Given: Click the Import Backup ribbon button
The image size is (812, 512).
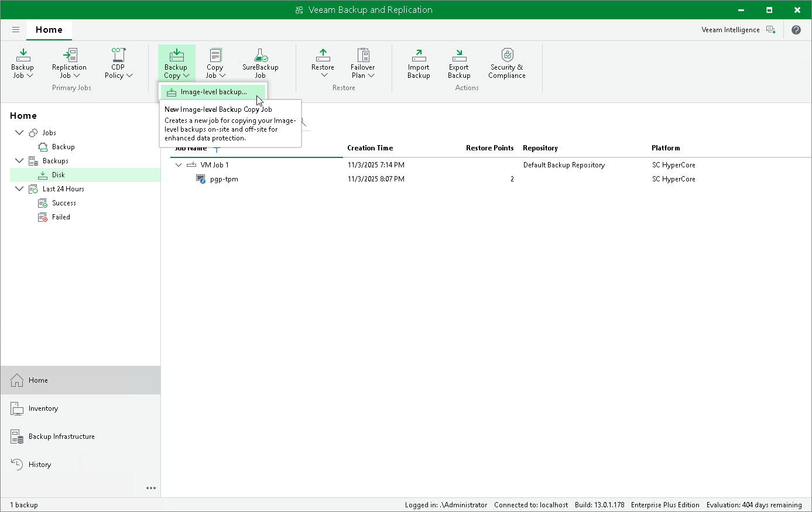Looking at the screenshot, I should point(419,63).
